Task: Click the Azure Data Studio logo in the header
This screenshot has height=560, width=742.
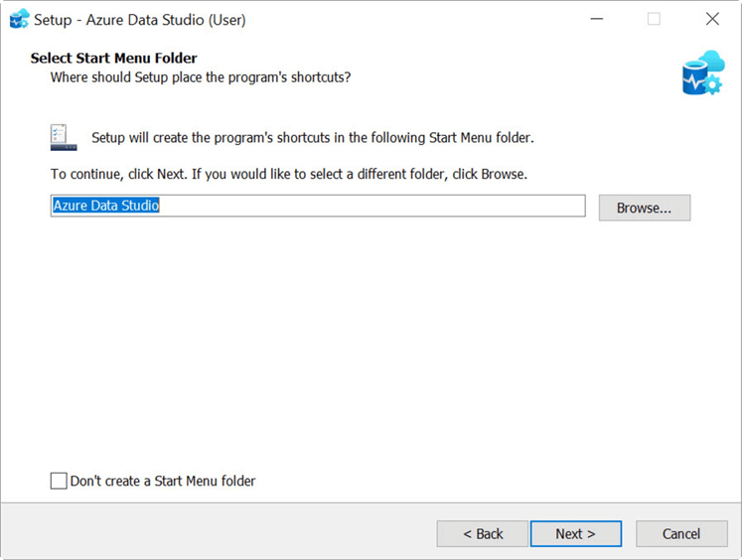Action: tap(703, 72)
